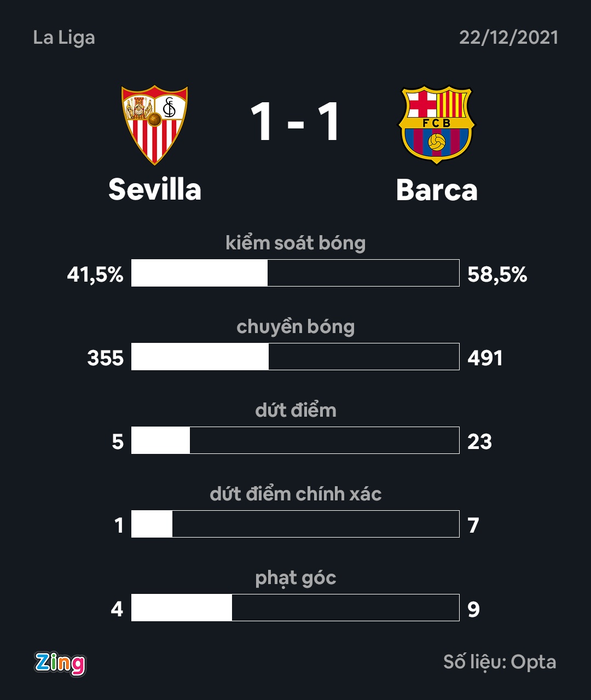Image resolution: width=591 pixels, height=700 pixels.
Task: Click the Sevilla team name
Action: click(155, 190)
